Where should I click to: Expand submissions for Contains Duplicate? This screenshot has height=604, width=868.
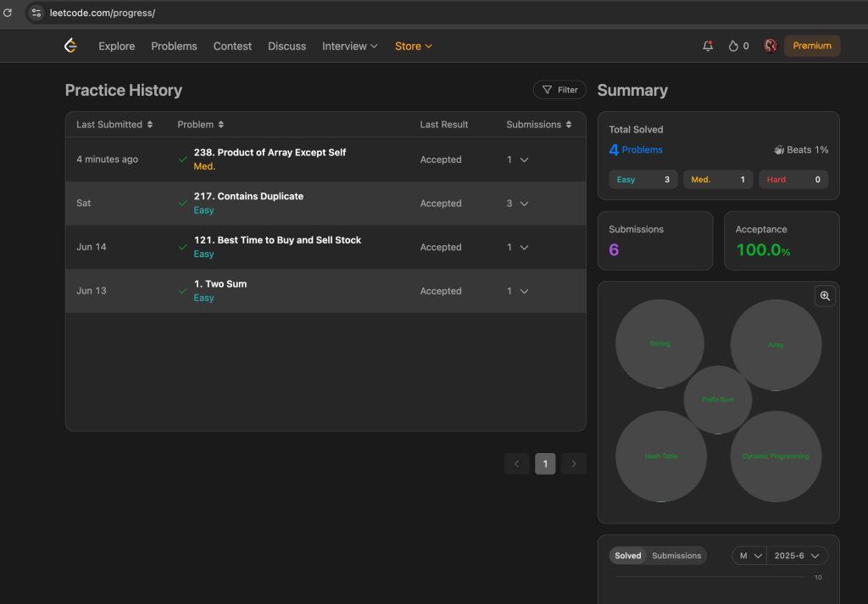pyautogui.click(x=524, y=204)
